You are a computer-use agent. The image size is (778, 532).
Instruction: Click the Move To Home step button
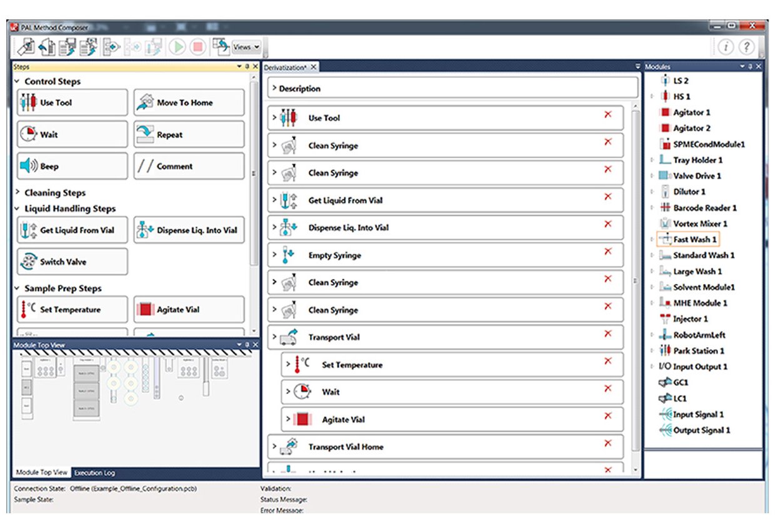(189, 102)
